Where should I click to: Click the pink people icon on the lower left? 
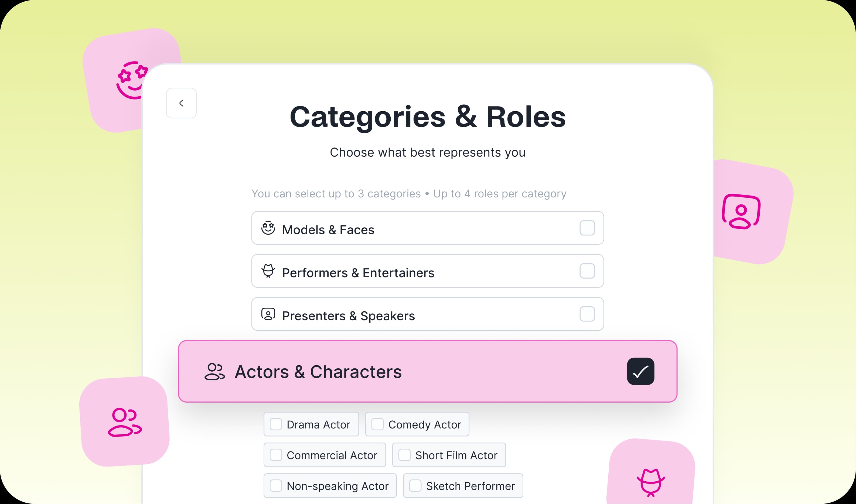point(124,422)
